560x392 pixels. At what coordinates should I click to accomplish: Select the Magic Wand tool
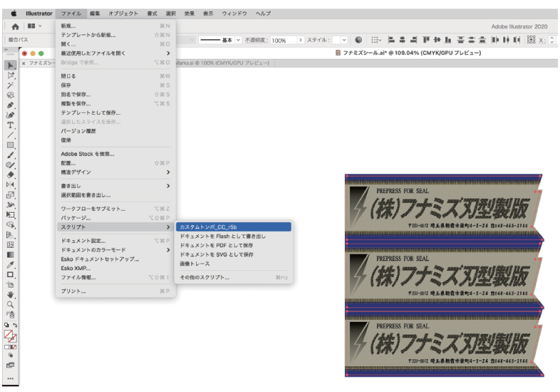(x=10, y=85)
